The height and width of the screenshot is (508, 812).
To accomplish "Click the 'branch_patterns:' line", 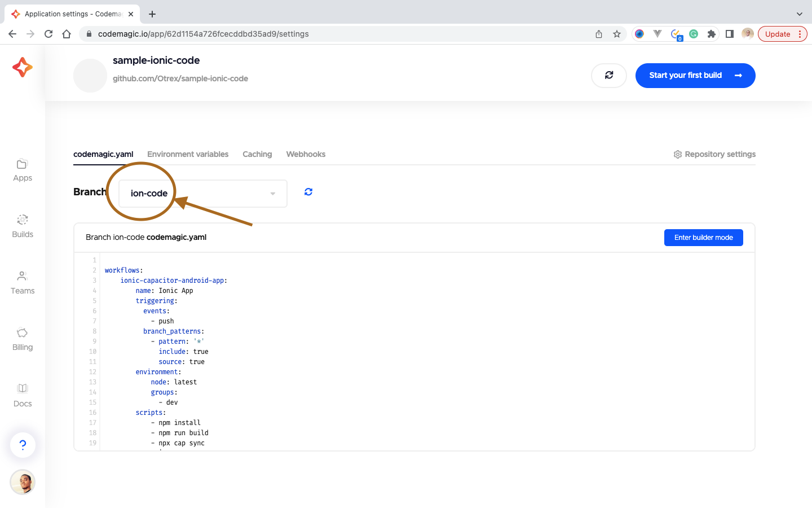I will click(x=174, y=331).
